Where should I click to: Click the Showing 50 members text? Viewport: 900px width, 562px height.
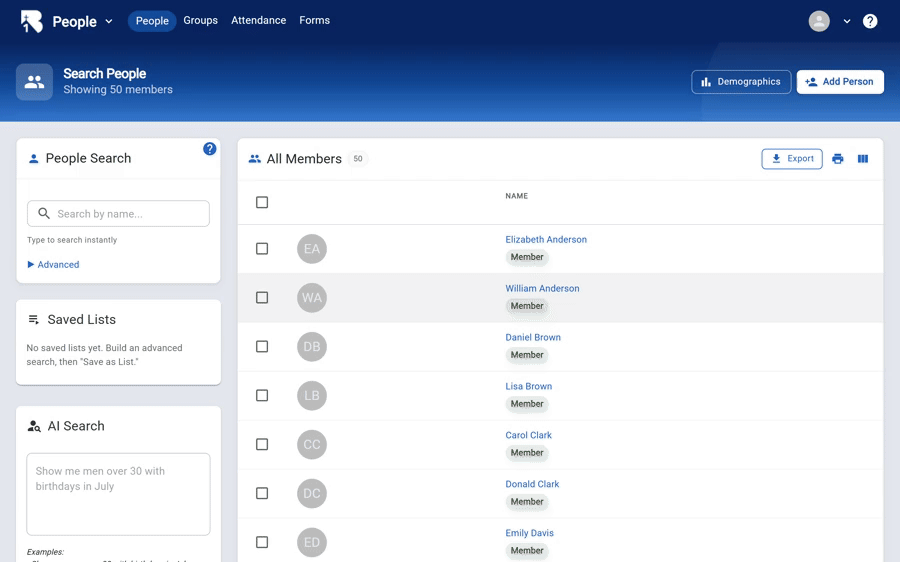tap(118, 90)
